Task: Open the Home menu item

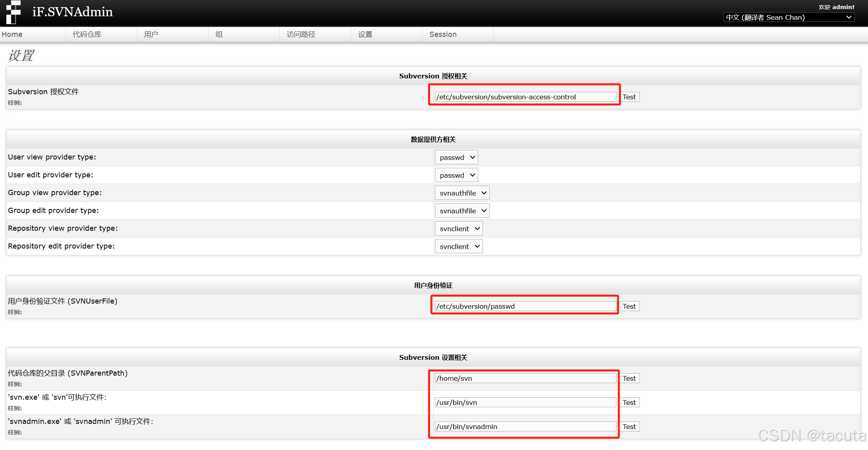Action: 12,34
